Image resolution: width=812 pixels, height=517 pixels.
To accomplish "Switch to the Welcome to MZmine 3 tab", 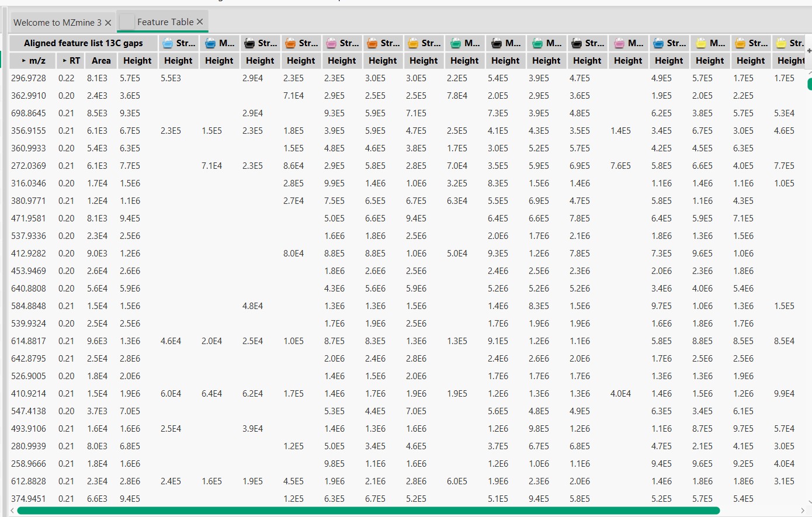I will [x=57, y=23].
